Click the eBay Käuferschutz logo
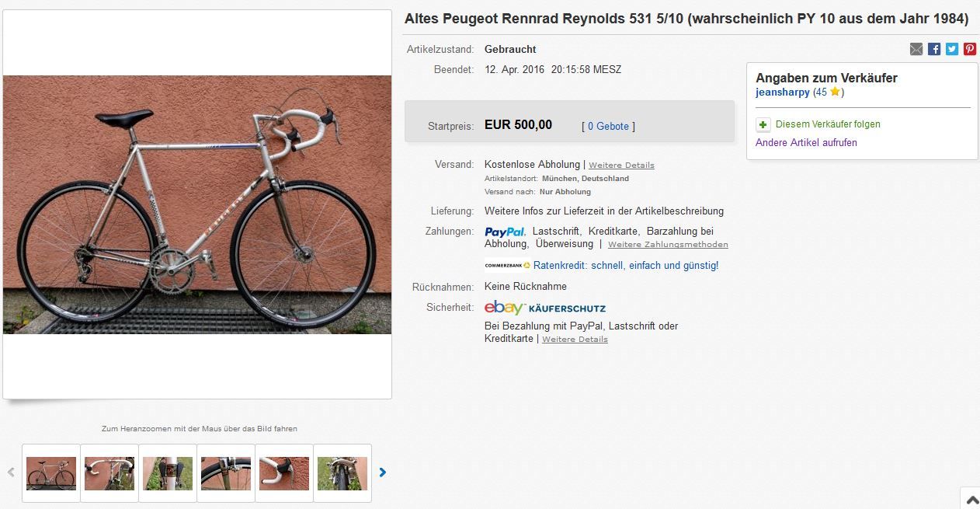The height and width of the screenshot is (509, 980). click(x=545, y=307)
